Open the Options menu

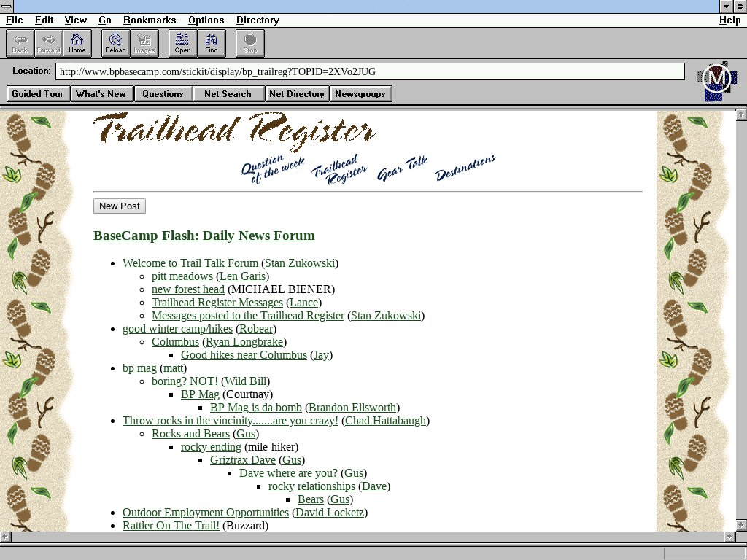click(206, 20)
